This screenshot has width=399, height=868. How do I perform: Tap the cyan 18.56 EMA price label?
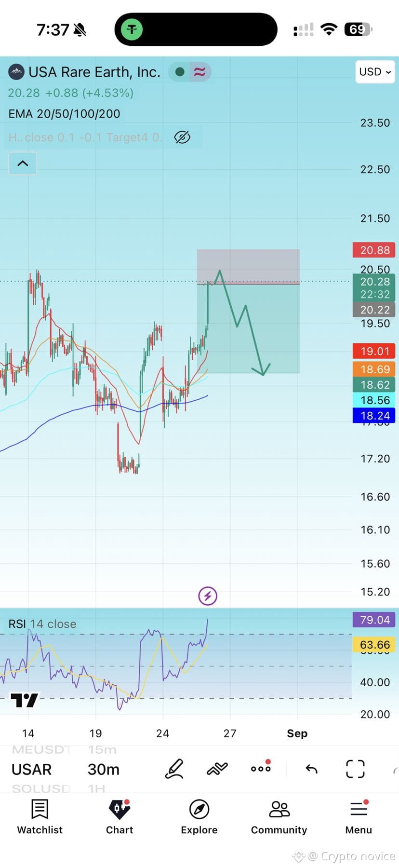pos(374,400)
